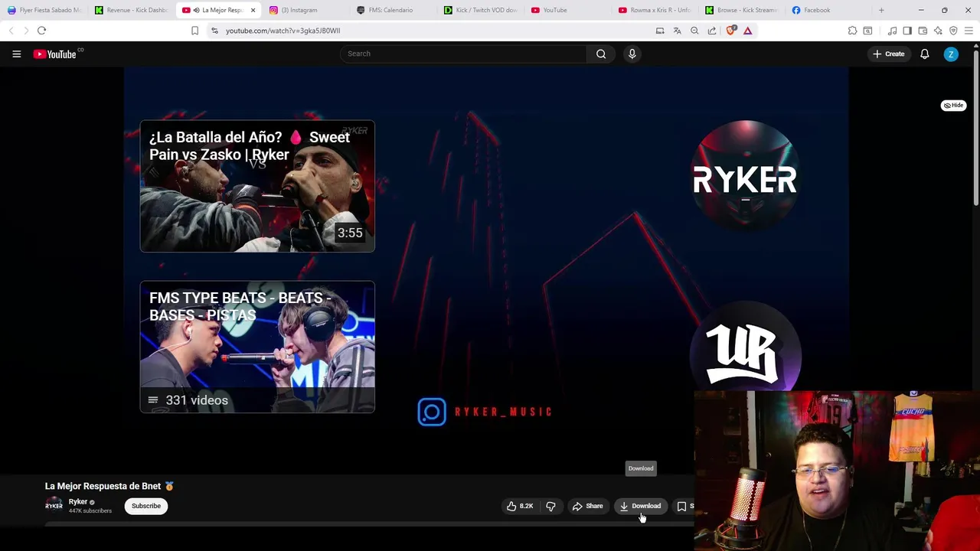Open the account avatar menu
This screenshot has width=980, height=551.
(x=951, y=54)
